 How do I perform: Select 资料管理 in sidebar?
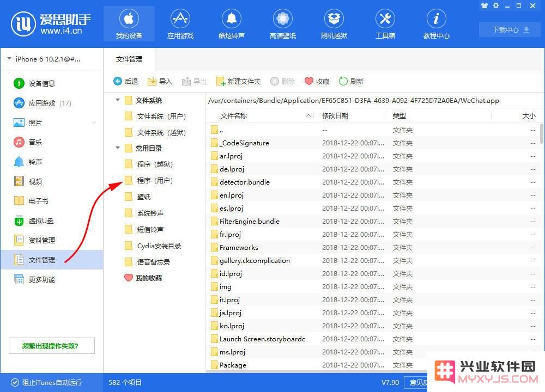[x=51, y=240]
